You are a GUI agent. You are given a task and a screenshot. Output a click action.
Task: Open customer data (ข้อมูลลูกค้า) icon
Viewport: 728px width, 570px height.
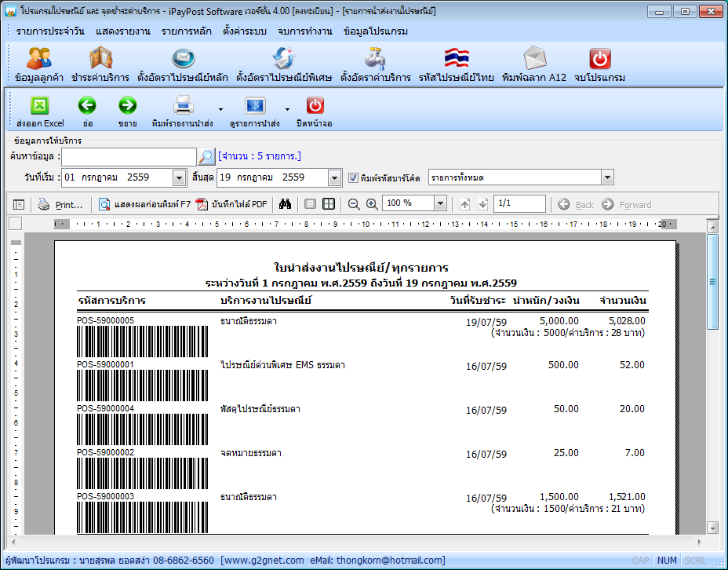pos(39,59)
